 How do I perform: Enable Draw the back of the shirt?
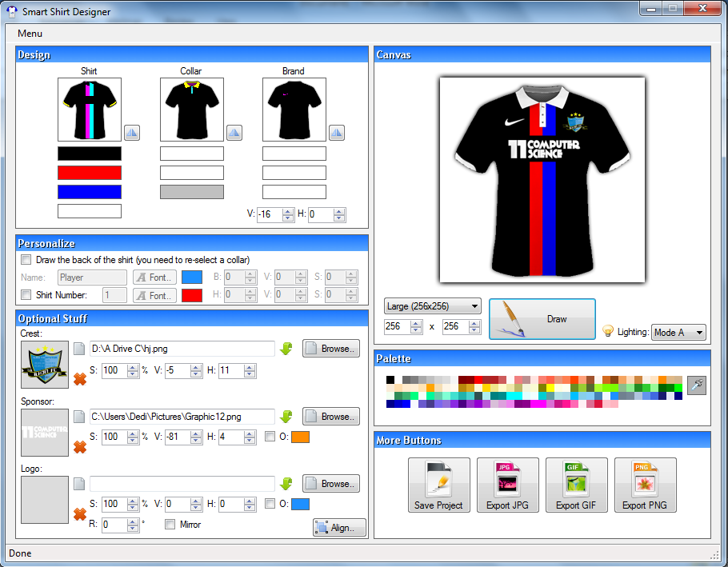pyautogui.click(x=26, y=259)
